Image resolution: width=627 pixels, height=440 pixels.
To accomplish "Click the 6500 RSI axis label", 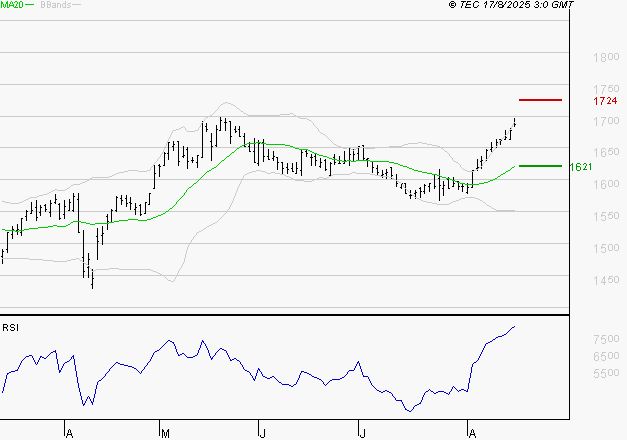I will coord(606,356).
